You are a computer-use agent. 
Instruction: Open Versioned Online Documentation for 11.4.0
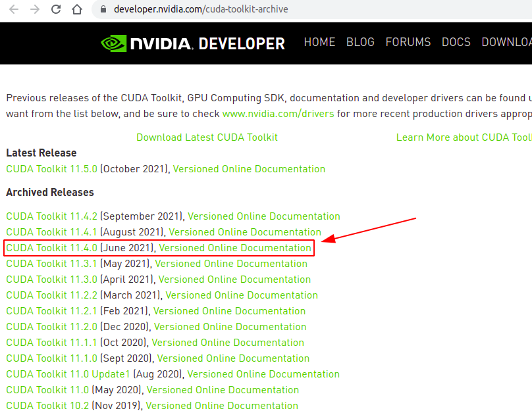pos(235,248)
